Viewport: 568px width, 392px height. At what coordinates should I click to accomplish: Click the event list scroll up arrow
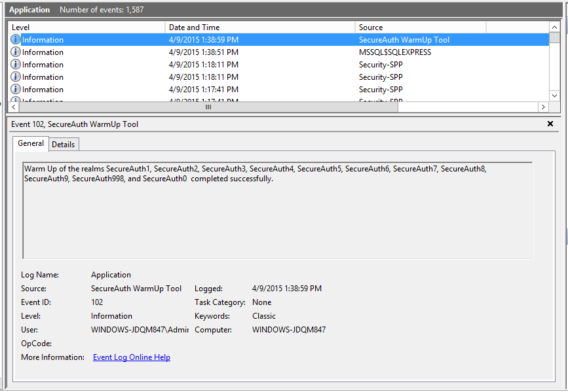[x=554, y=27]
